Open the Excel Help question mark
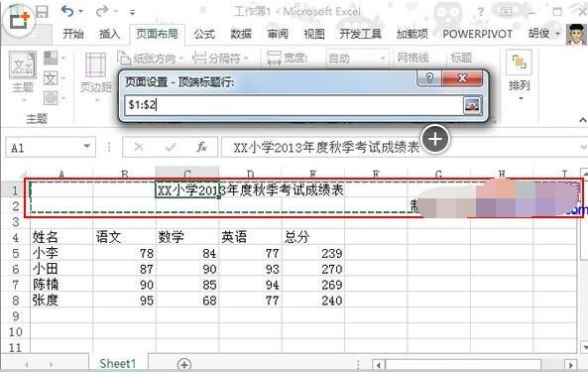 coord(480,12)
